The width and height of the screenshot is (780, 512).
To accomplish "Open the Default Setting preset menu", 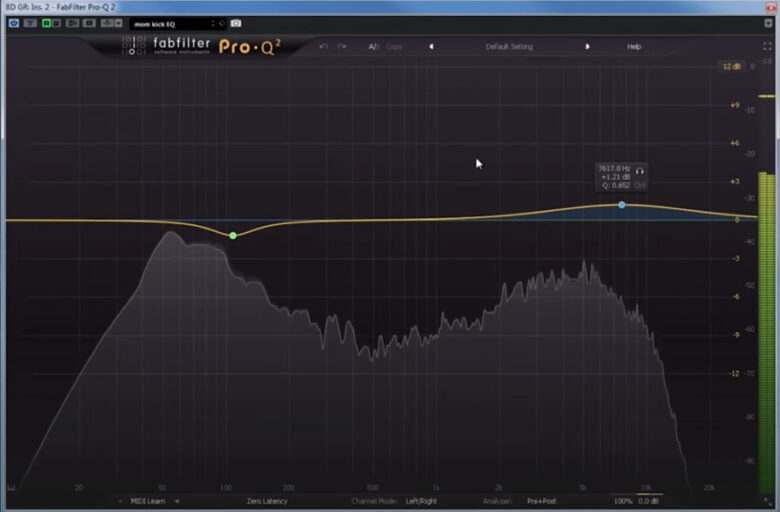I will coord(509,47).
